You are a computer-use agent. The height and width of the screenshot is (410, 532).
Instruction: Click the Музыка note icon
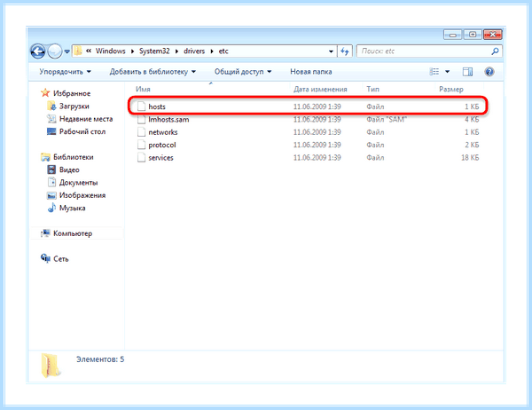[x=51, y=208]
